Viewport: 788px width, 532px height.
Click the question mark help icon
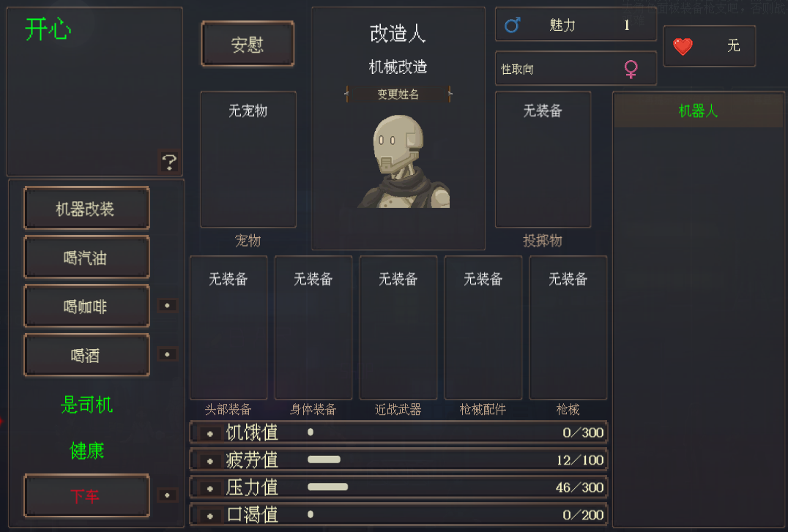[x=169, y=162]
